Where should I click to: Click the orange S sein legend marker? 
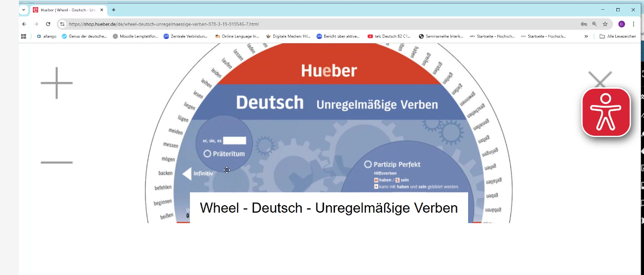[397, 180]
